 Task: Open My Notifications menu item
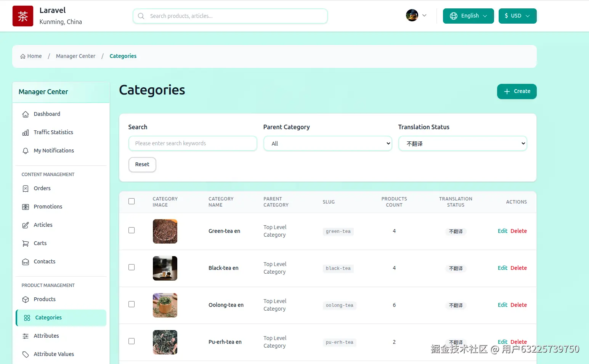tap(61, 151)
